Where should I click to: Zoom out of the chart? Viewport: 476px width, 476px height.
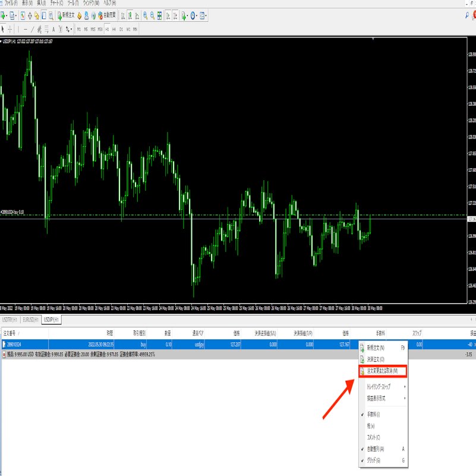tap(152, 15)
